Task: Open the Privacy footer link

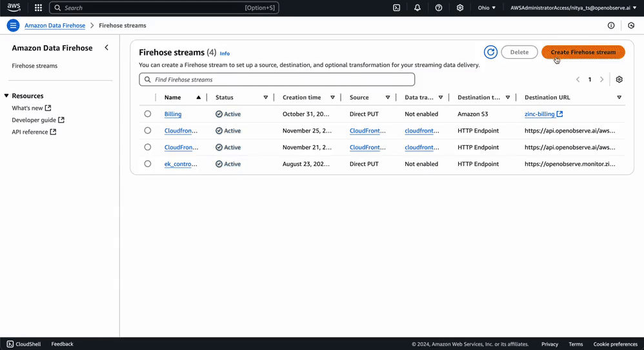Action: tap(550, 344)
